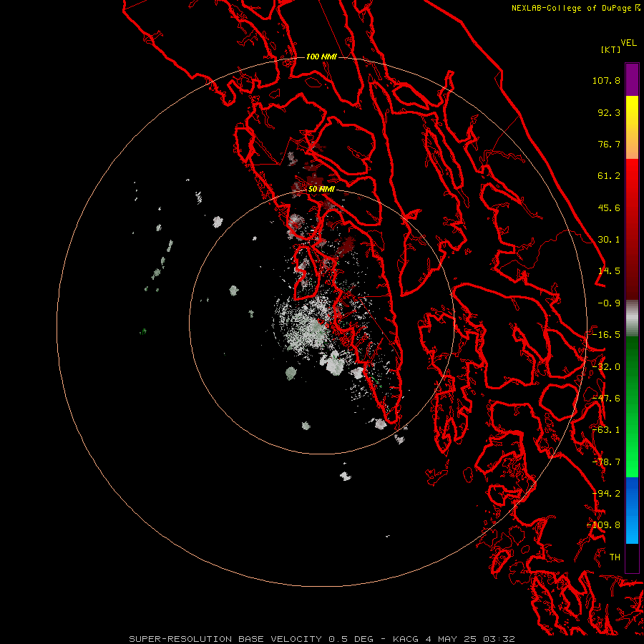Viewport: 644px width, 644px height.
Task: Click the 14.5 velocity scale value
Action: pyautogui.click(x=609, y=271)
